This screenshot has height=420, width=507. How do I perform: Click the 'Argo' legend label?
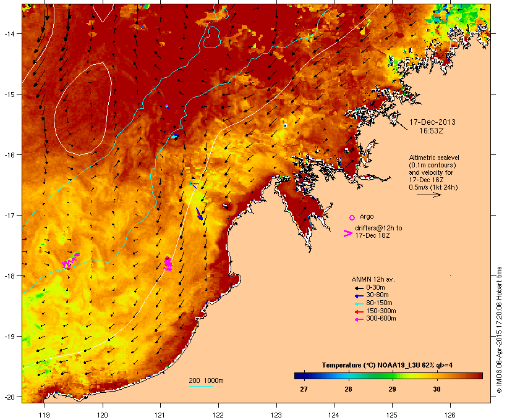click(x=367, y=216)
